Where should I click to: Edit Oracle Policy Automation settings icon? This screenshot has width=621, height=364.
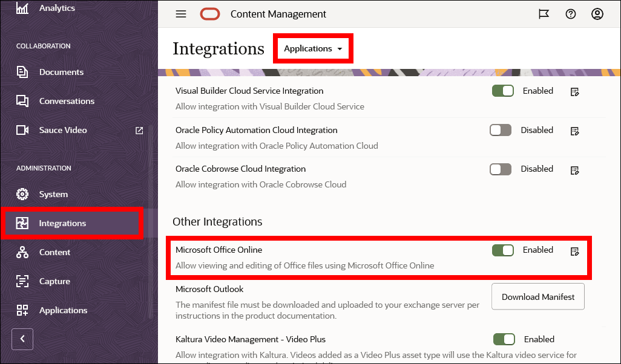574,131
